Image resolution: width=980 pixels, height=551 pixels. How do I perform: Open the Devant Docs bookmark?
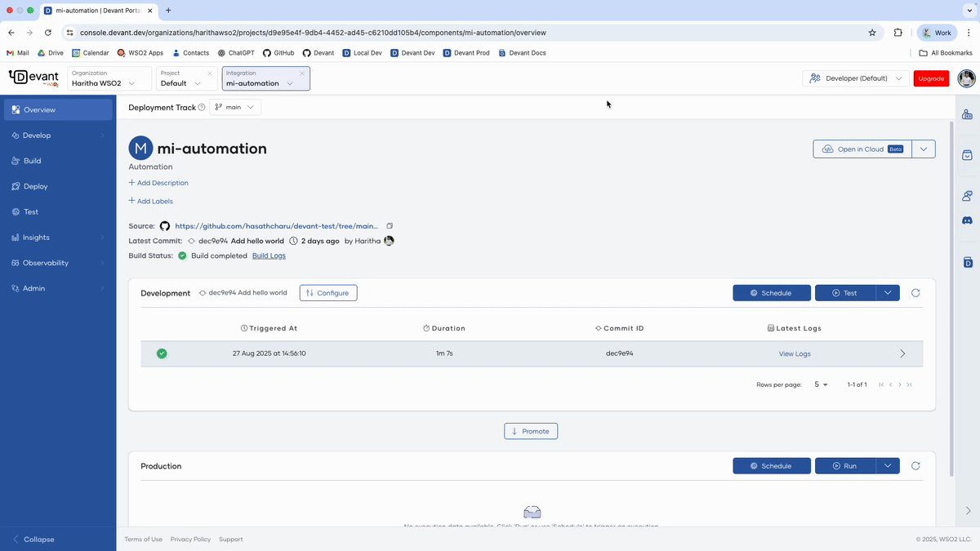pyautogui.click(x=522, y=53)
